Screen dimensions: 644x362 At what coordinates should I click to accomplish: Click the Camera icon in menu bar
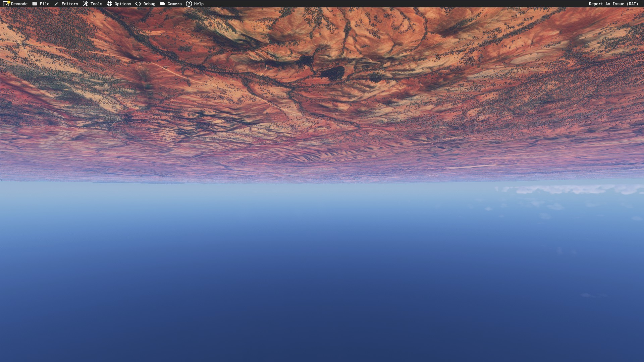click(x=162, y=4)
